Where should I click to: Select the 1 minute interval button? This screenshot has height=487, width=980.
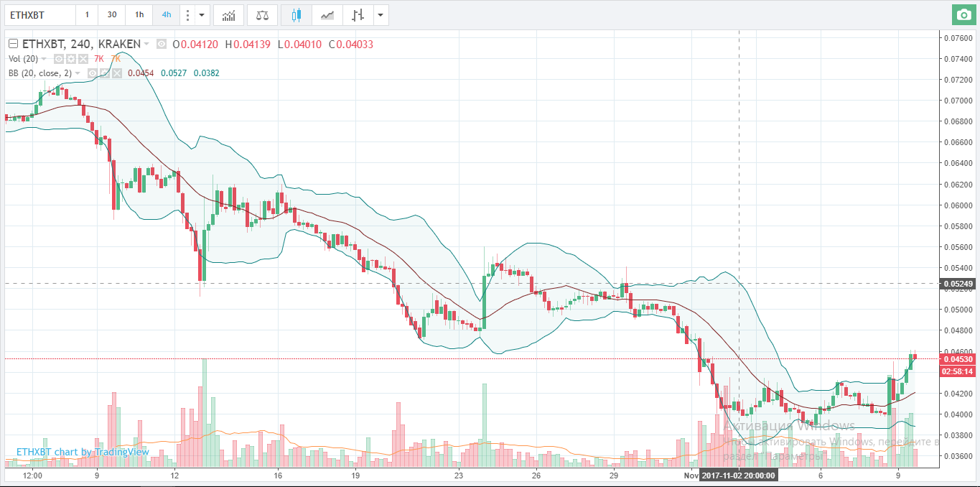[x=87, y=15]
